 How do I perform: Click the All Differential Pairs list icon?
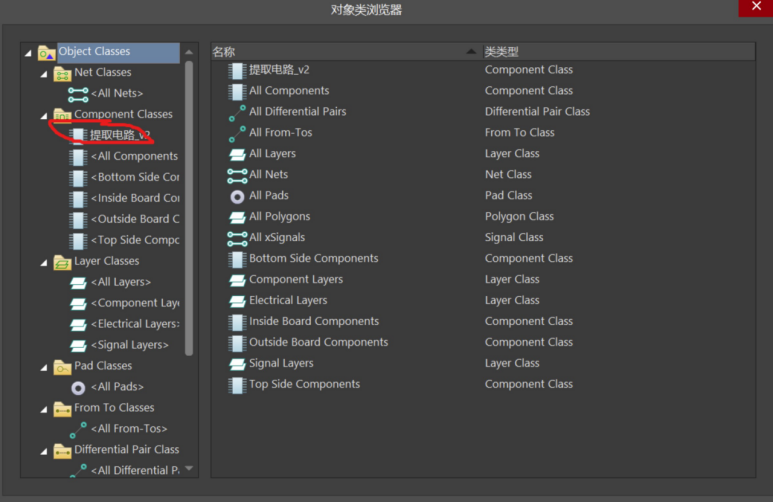pyautogui.click(x=237, y=112)
